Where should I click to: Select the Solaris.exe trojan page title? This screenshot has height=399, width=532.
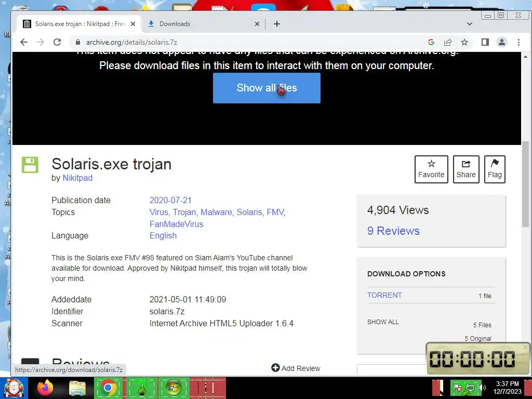tap(111, 164)
